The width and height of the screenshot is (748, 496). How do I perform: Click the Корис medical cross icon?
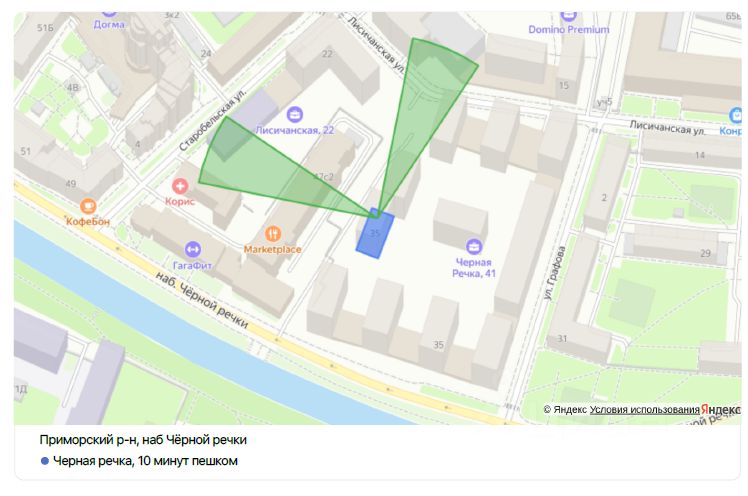[x=180, y=185]
